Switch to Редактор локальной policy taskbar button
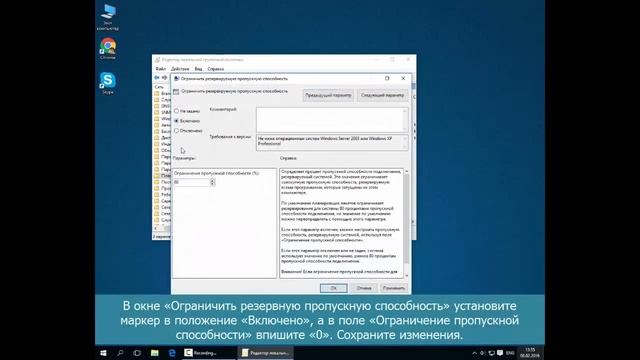The height and width of the screenshot is (360, 640). (265, 353)
